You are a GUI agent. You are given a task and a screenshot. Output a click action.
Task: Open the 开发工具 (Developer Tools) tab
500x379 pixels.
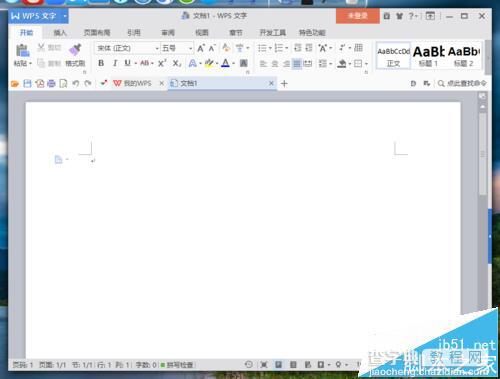pos(273,33)
